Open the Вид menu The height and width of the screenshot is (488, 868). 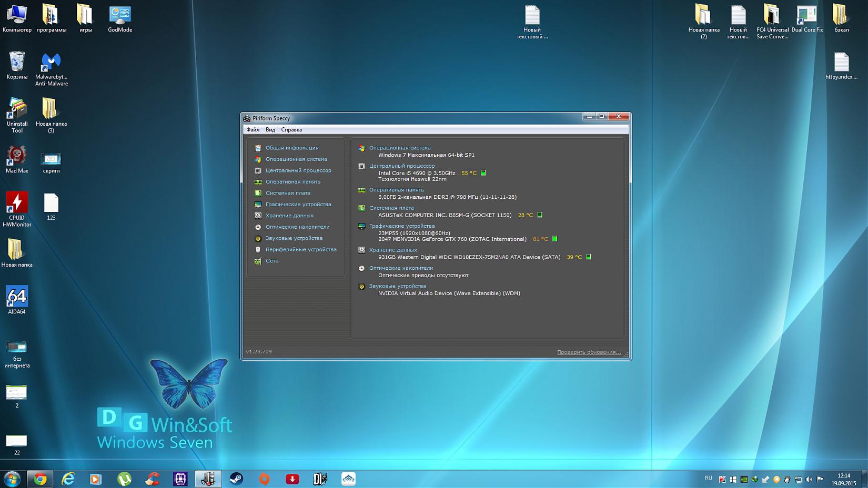tap(270, 130)
